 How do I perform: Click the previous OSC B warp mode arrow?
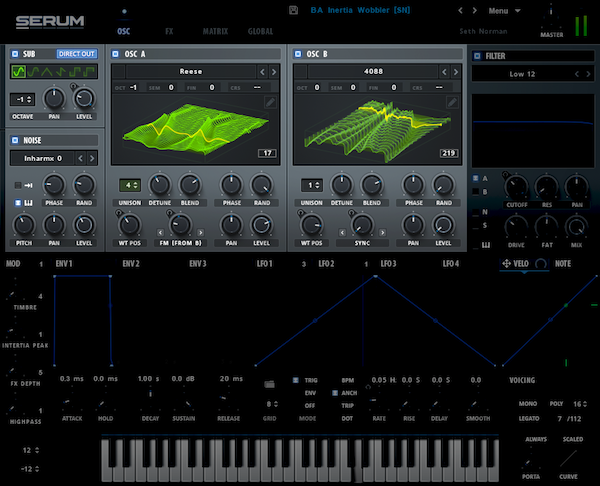coord(342,232)
